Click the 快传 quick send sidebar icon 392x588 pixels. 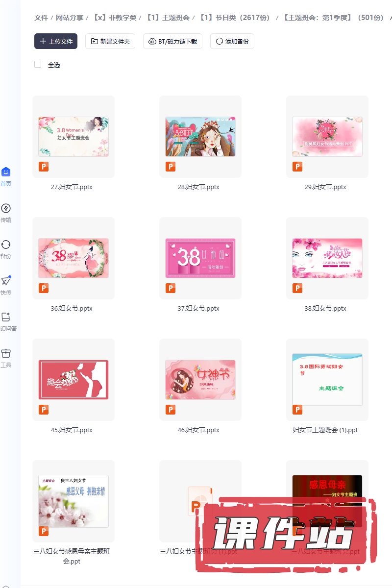coord(6,281)
